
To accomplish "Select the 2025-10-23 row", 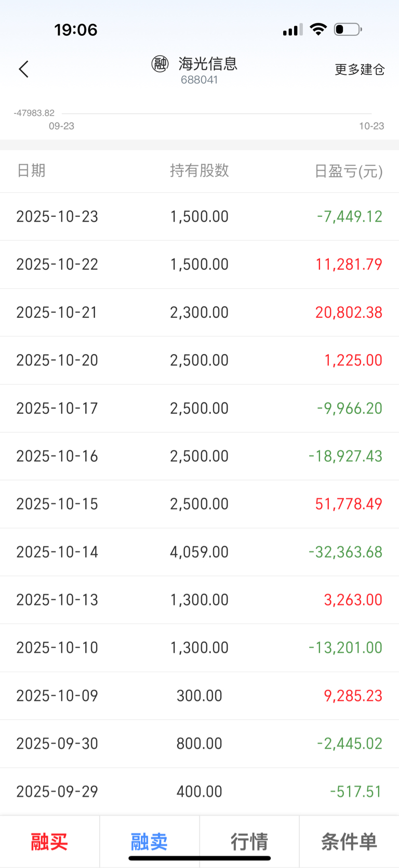I will (x=199, y=216).
